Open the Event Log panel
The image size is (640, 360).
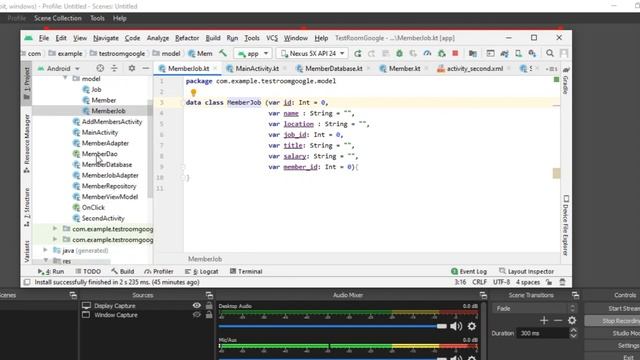[469, 271]
